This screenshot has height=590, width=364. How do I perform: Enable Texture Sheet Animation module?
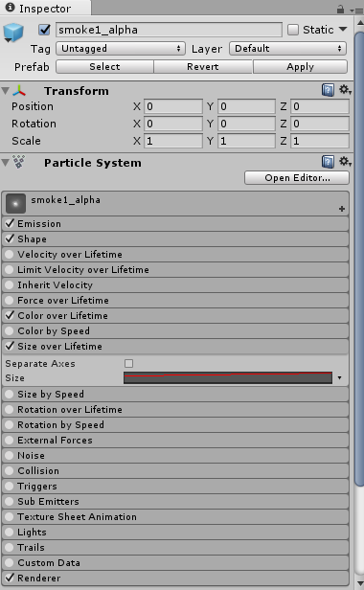click(x=10, y=516)
